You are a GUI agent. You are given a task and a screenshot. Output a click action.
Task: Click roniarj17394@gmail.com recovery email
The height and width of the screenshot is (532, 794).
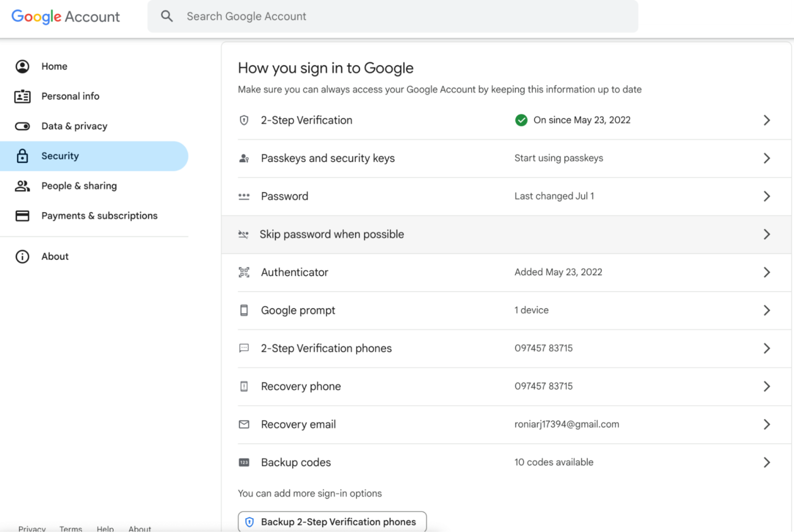tap(567, 424)
